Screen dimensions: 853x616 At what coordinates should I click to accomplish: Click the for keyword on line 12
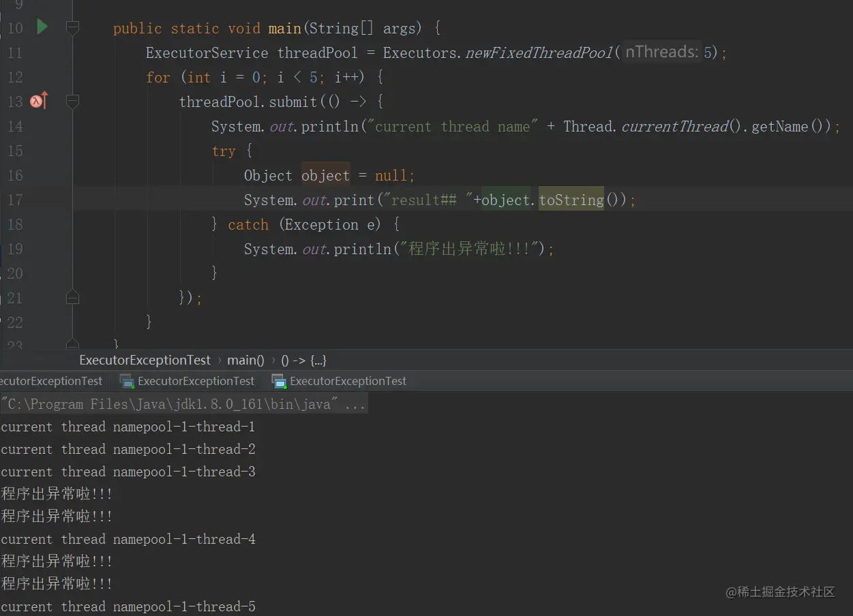point(158,77)
